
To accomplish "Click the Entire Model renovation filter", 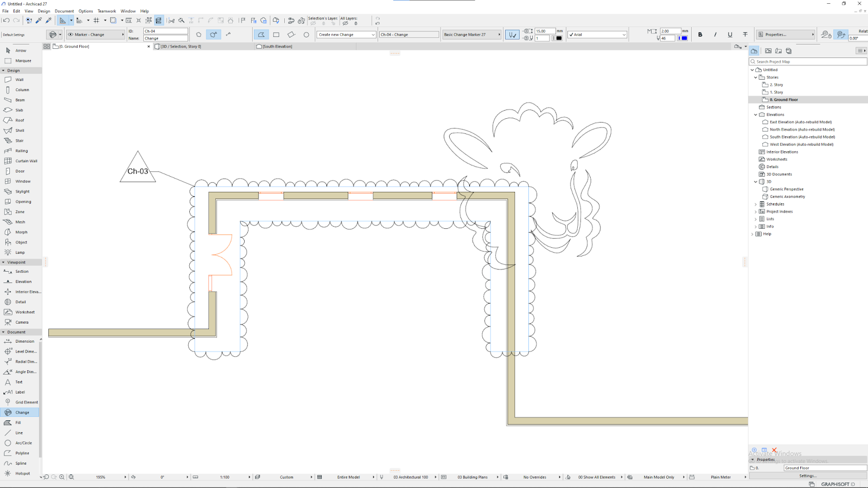I will tap(348, 477).
